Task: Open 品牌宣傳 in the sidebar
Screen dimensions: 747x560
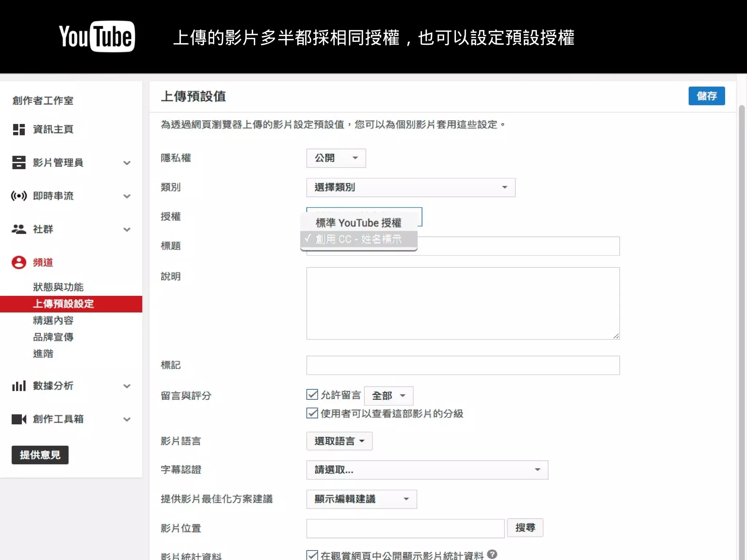Action: click(x=53, y=337)
